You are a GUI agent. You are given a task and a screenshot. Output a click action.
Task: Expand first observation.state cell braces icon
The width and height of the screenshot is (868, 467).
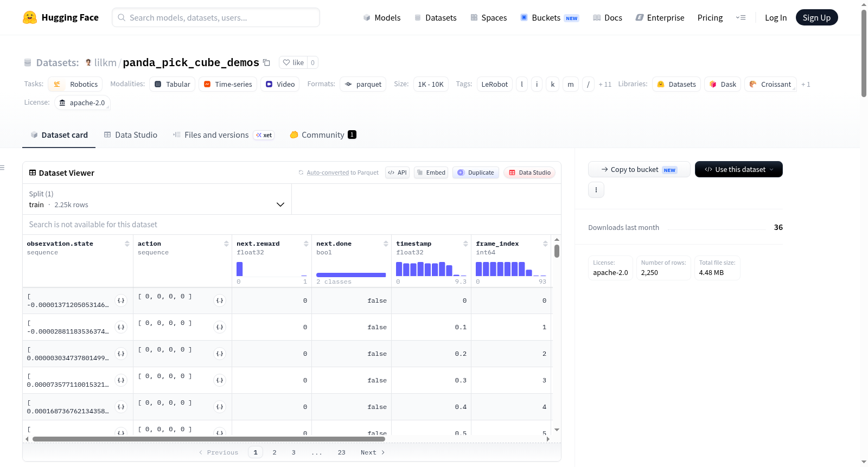click(x=121, y=300)
